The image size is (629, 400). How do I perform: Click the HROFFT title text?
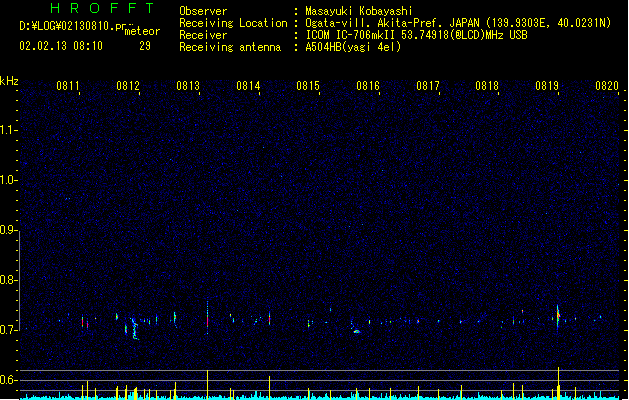point(102,8)
